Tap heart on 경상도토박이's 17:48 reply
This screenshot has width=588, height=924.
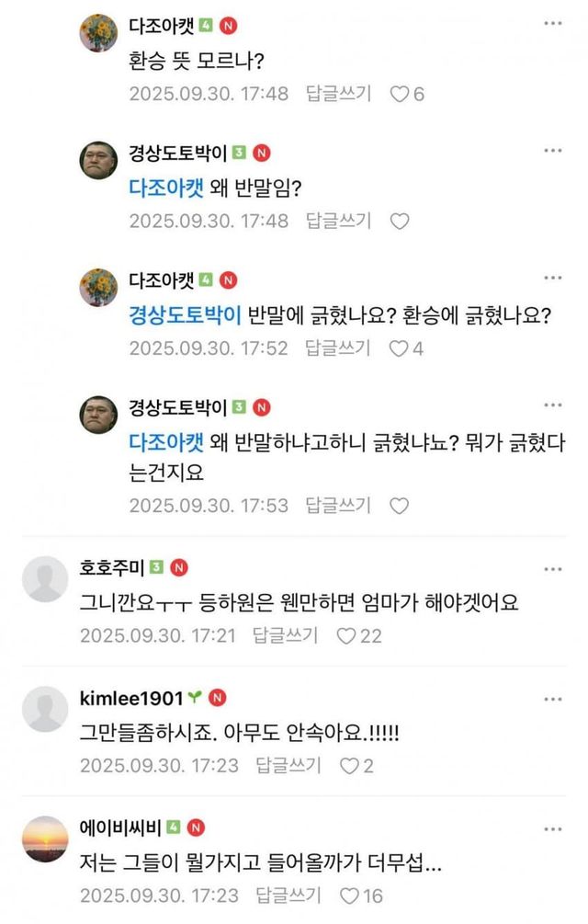pos(400,221)
